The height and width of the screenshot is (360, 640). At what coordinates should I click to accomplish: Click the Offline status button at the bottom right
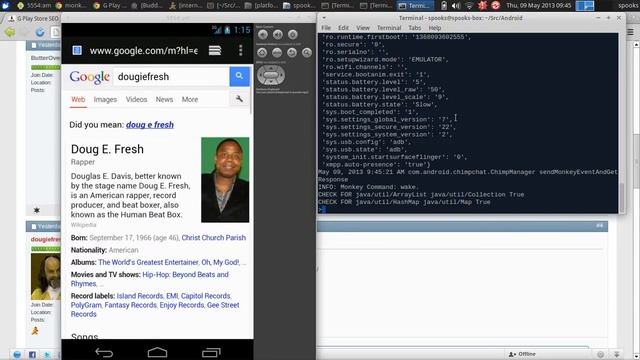(x=522, y=354)
